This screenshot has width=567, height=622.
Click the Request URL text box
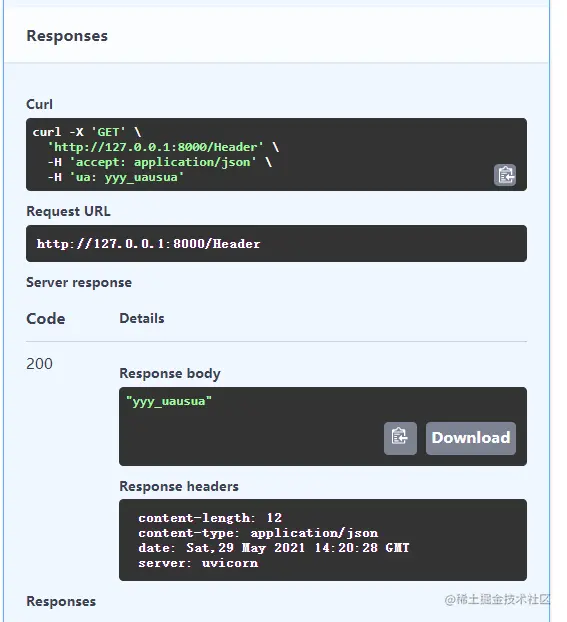(276, 244)
